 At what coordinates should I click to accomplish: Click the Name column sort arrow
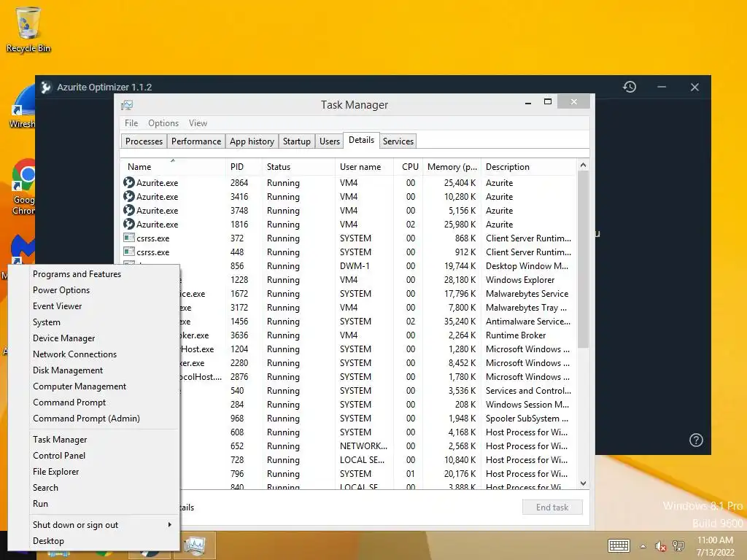click(x=173, y=160)
